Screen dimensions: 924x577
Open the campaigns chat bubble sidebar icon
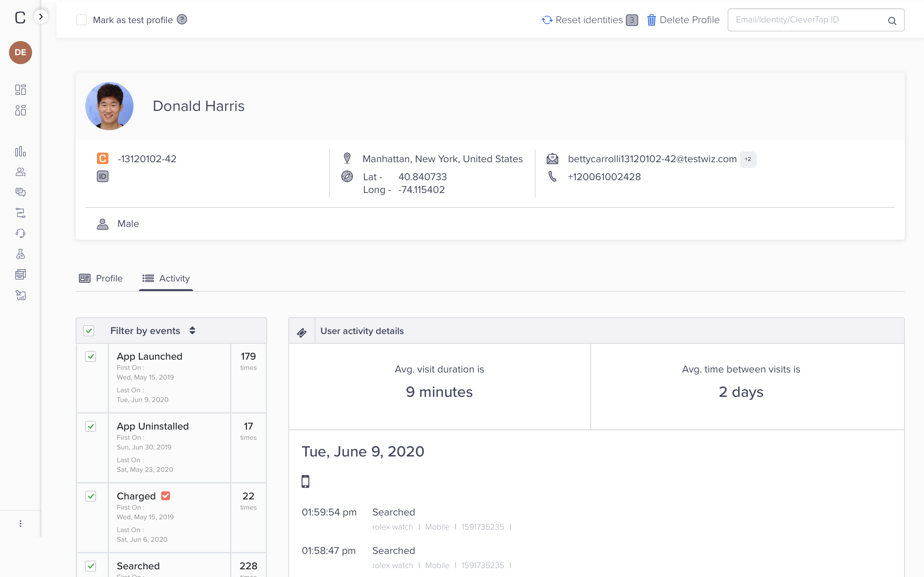pos(21,192)
